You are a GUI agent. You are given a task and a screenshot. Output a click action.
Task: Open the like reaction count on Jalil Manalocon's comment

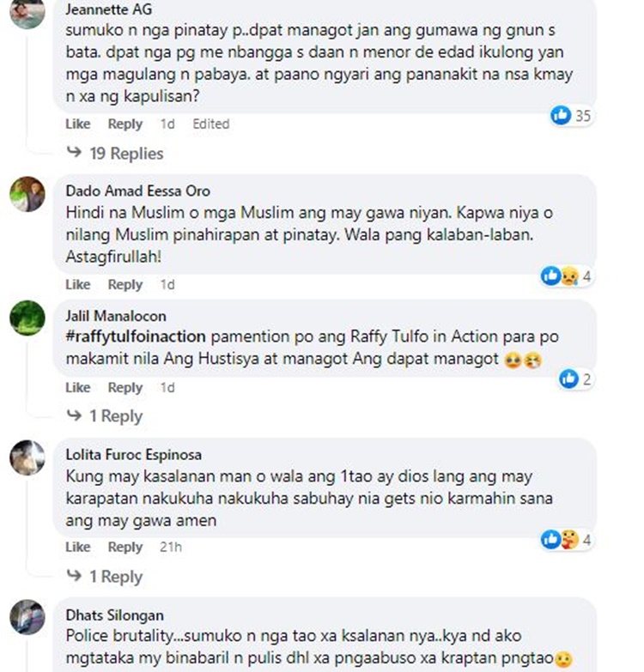[x=576, y=378]
